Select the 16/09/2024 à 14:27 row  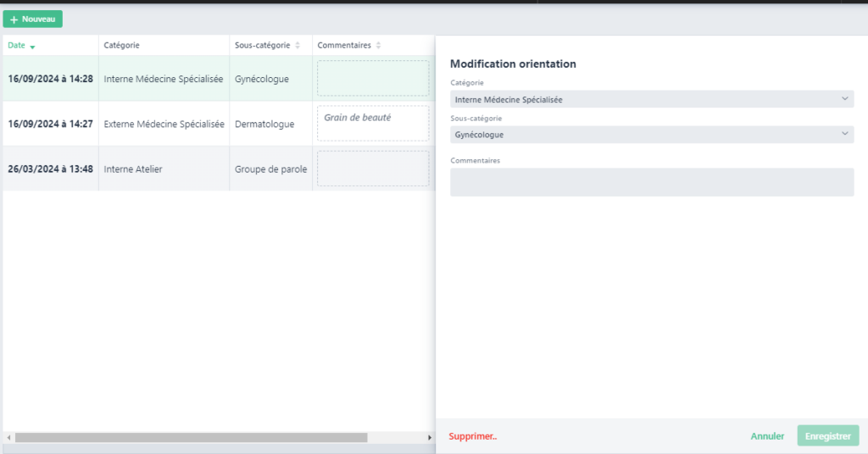click(x=50, y=124)
